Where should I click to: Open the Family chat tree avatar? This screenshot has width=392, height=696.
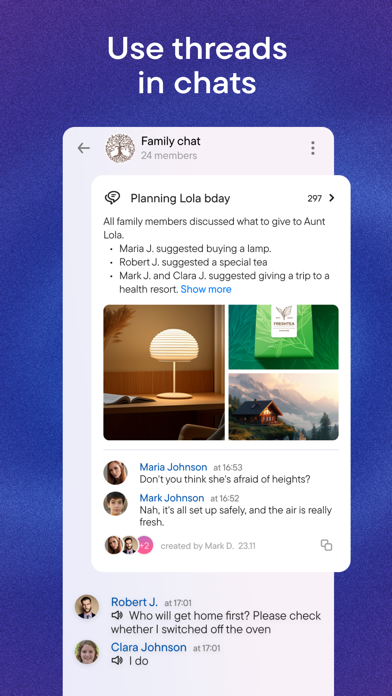pyautogui.click(x=120, y=148)
